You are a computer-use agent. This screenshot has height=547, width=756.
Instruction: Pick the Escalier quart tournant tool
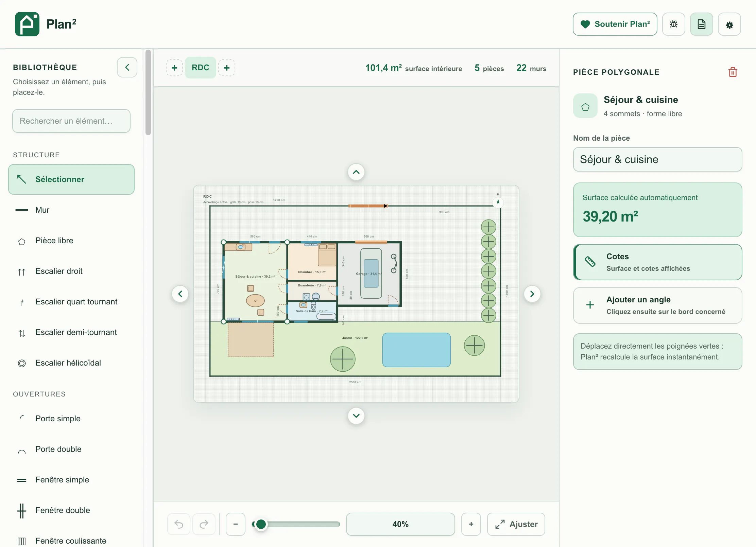(x=71, y=302)
